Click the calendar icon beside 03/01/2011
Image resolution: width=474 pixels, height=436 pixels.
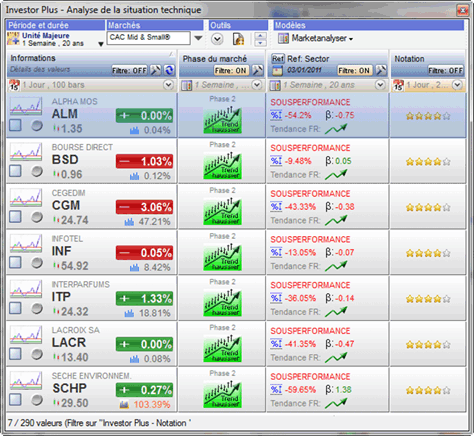[x=277, y=70]
